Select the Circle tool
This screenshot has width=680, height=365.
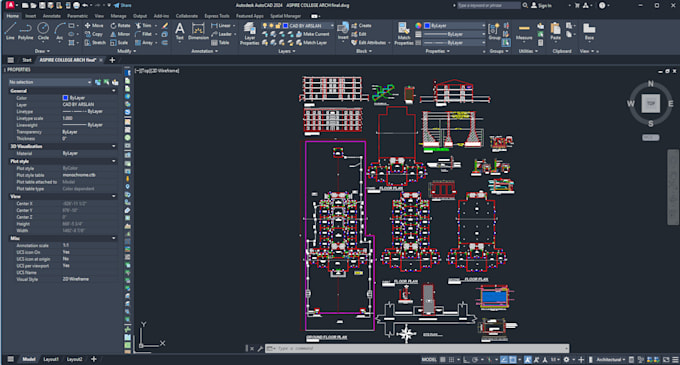(43, 32)
